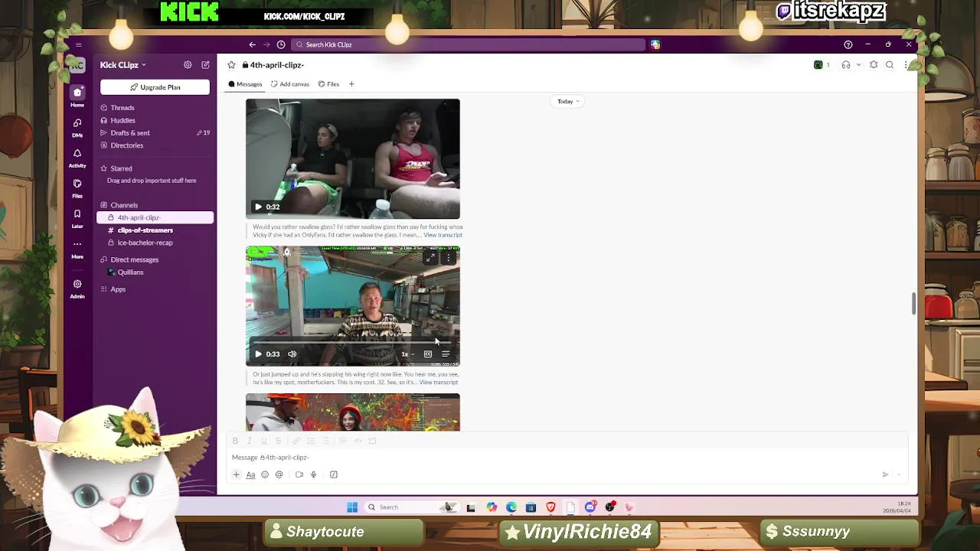The width and height of the screenshot is (980, 551).
Task: Open workspace preferences gear icon
Action: click(188, 65)
